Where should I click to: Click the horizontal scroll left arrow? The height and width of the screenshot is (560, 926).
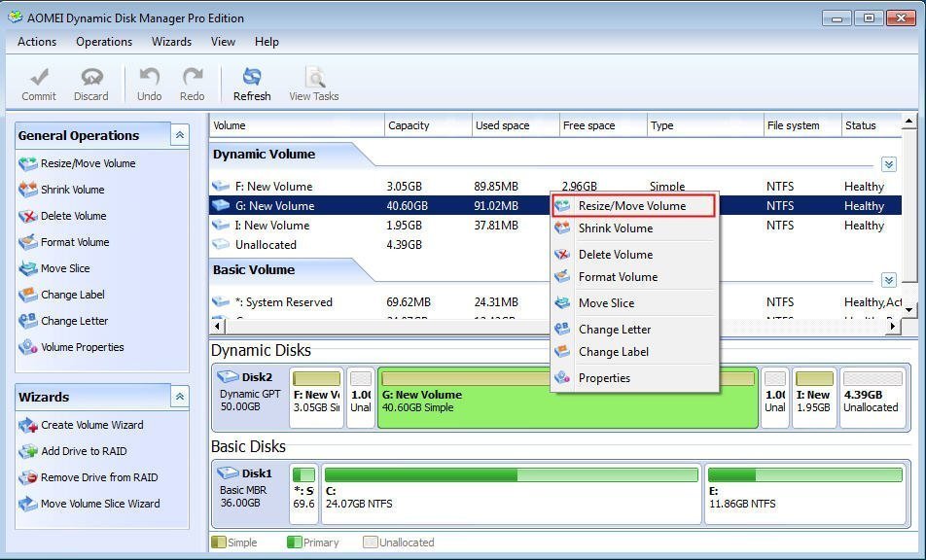click(218, 325)
